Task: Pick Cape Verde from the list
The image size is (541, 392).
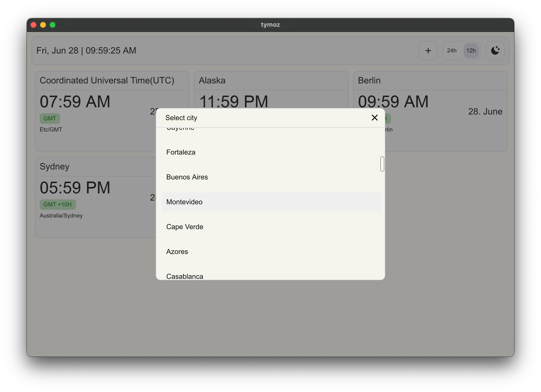Action: click(184, 227)
